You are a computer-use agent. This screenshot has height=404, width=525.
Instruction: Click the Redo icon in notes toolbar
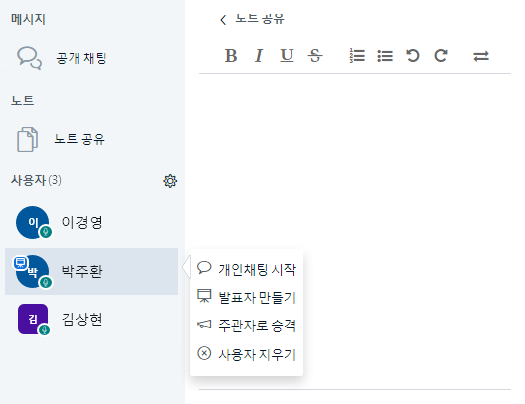pyautogui.click(x=441, y=56)
